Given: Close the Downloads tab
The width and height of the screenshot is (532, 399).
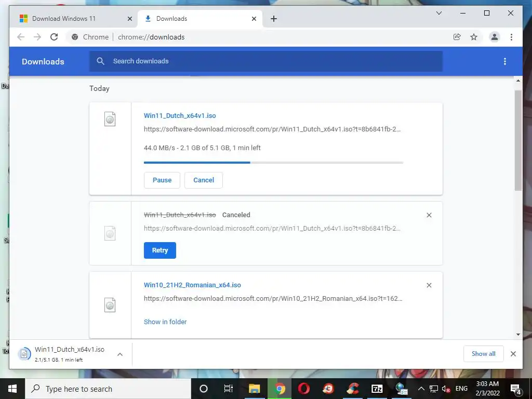Looking at the screenshot, I should 254,19.
